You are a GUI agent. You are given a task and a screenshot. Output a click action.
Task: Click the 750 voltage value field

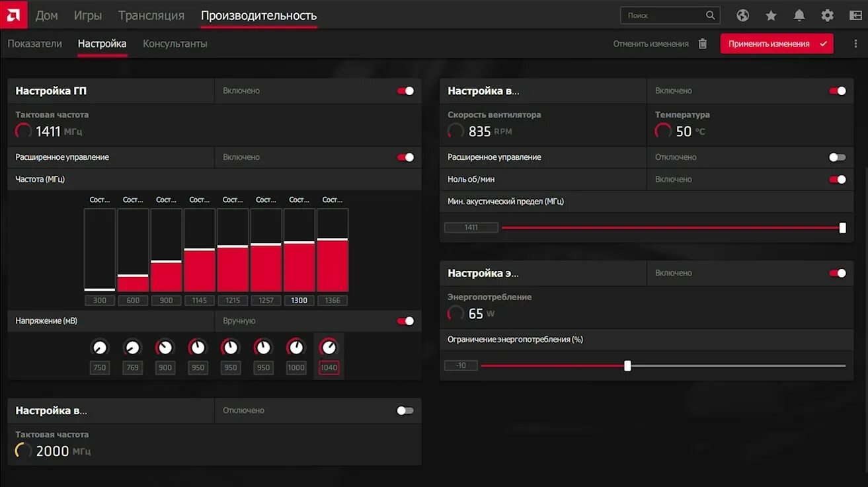coord(99,367)
